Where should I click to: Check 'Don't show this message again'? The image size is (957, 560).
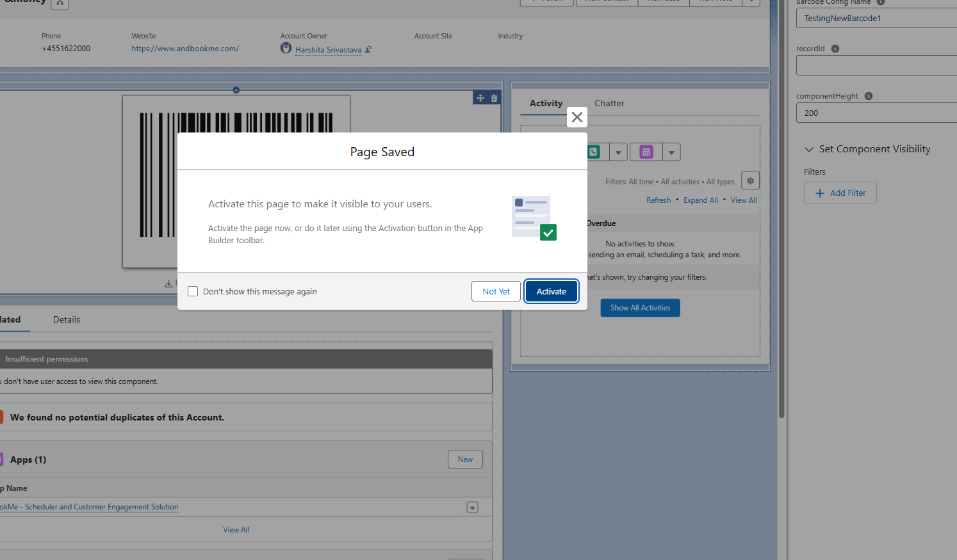pos(193,291)
